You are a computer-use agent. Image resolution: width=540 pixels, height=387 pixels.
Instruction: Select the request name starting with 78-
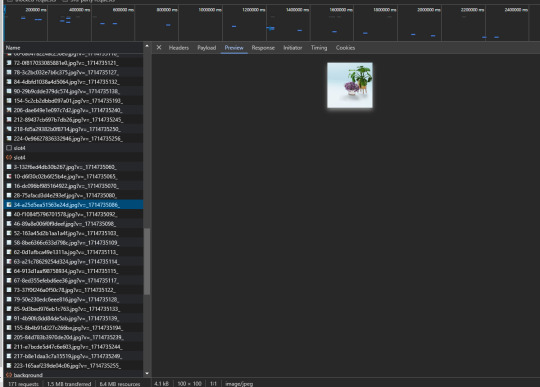point(66,73)
